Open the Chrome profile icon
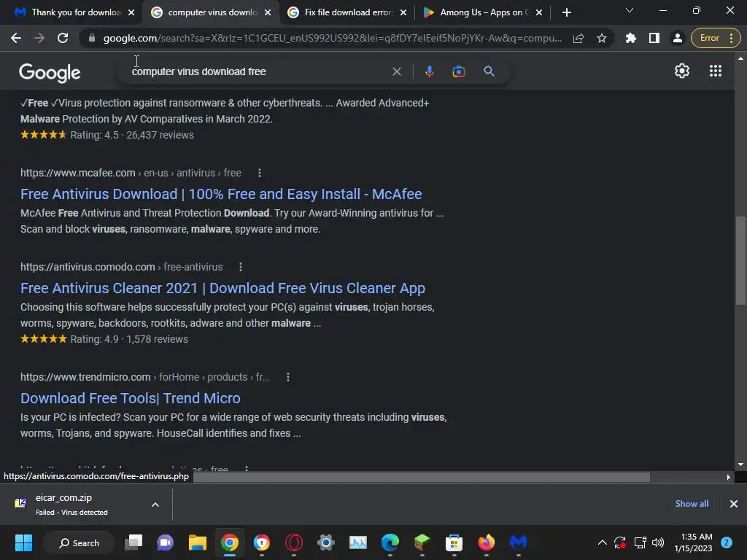Image resolution: width=747 pixels, height=560 pixels. coord(677,38)
